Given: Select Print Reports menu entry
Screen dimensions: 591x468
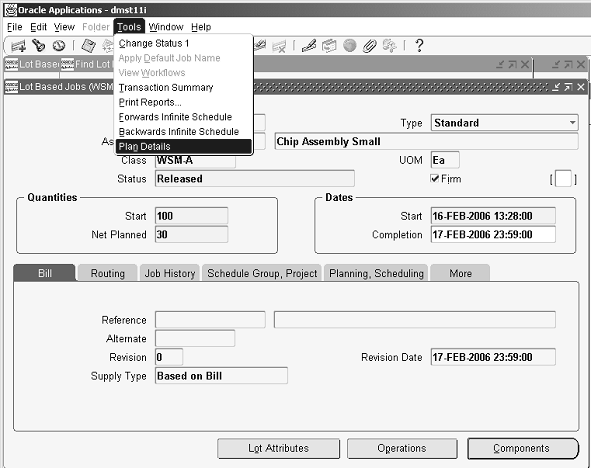Looking at the screenshot, I should click(184, 102).
